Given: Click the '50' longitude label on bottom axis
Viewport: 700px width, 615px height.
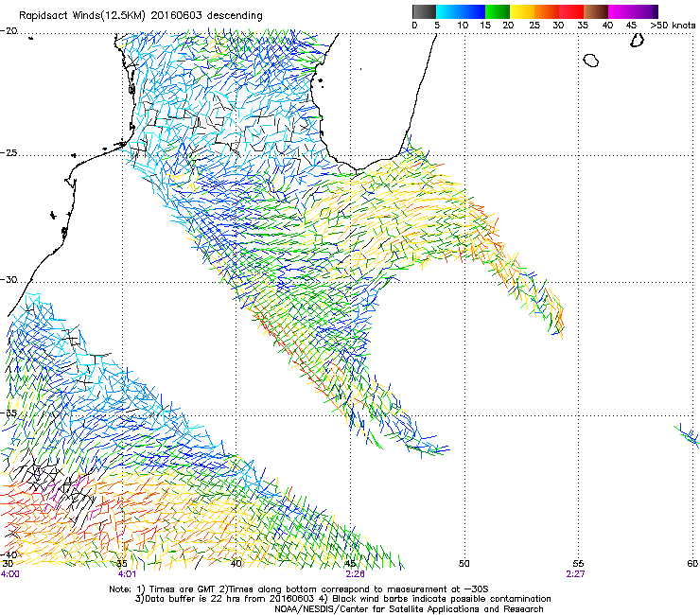Looking at the screenshot, I should (x=464, y=564).
